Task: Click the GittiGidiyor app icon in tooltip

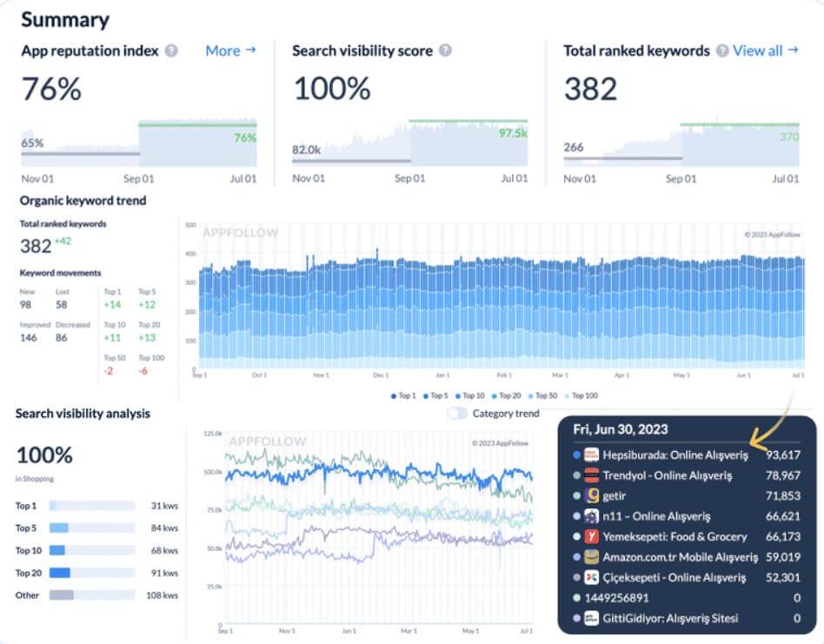Action: 592,618
